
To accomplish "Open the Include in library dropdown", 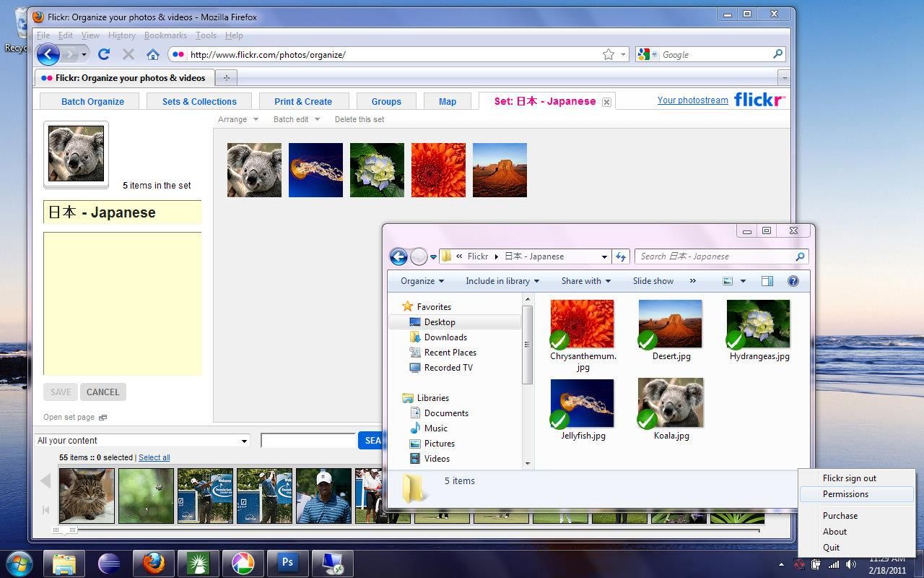I will [x=502, y=281].
